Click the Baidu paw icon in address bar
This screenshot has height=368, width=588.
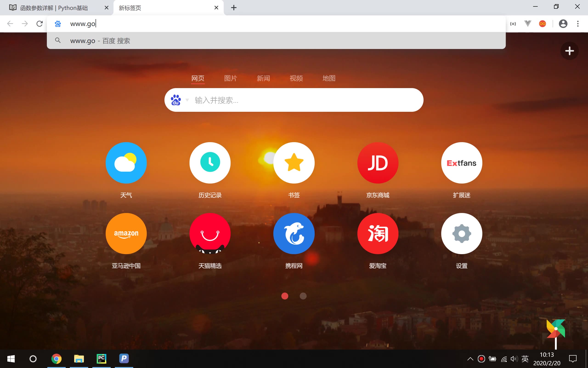pos(58,24)
